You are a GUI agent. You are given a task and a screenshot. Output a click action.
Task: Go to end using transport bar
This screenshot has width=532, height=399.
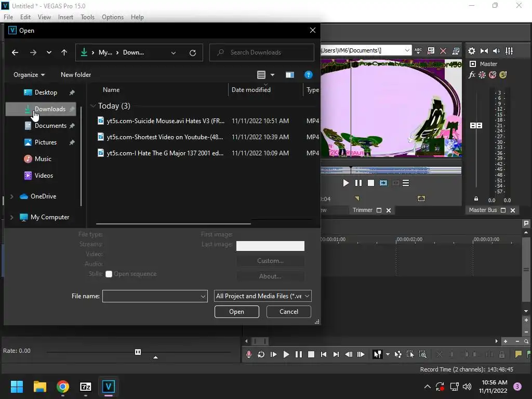pos(336,354)
